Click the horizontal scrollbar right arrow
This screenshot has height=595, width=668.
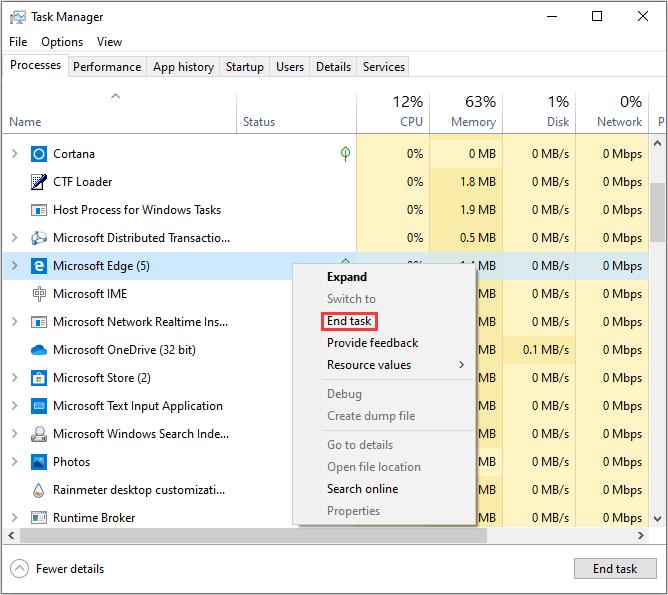[x=641, y=535]
